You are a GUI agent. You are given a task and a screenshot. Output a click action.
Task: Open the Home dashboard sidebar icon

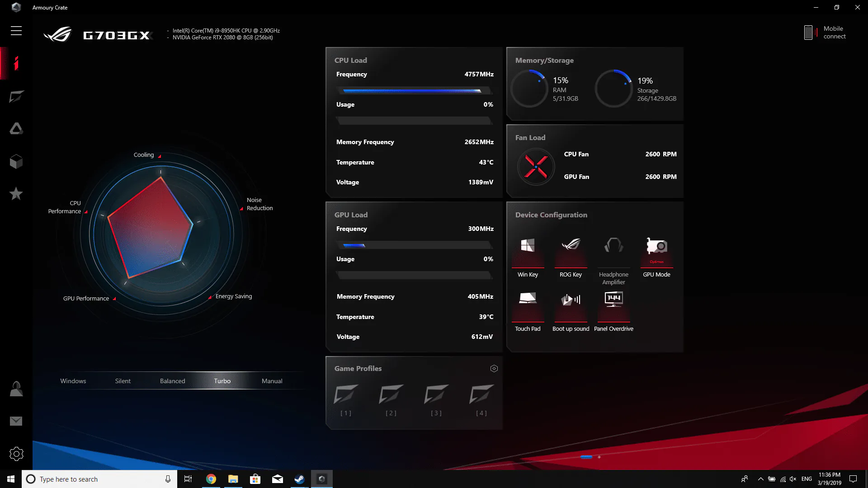(x=16, y=63)
